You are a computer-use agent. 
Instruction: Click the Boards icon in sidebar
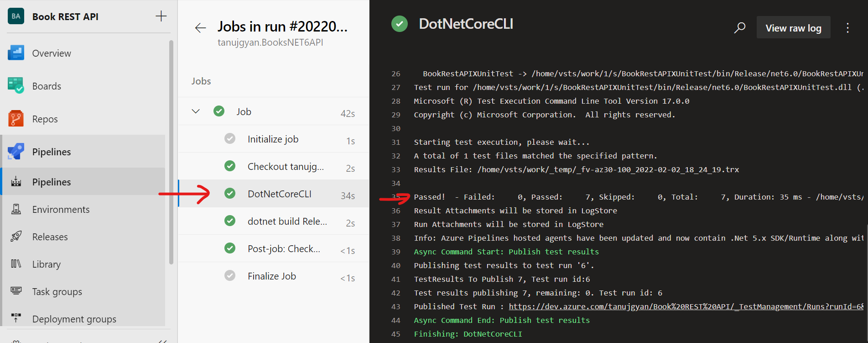[16, 86]
